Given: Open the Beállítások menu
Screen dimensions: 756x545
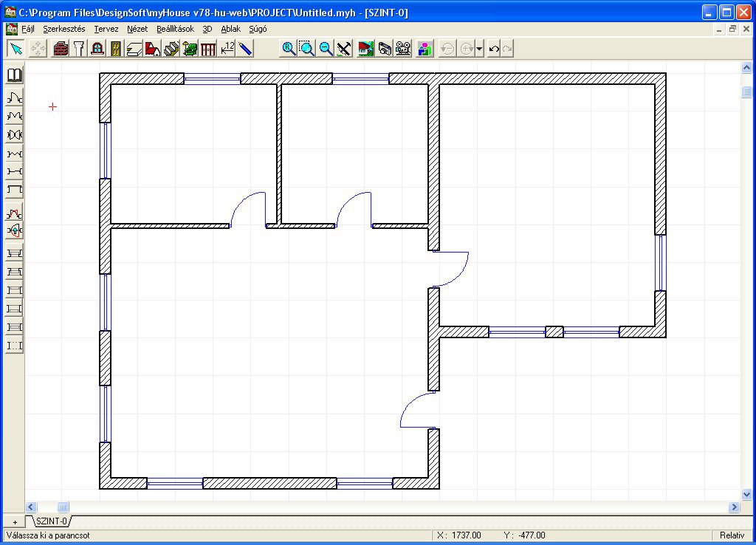Looking at the screenshot, I should coord(175,29).
